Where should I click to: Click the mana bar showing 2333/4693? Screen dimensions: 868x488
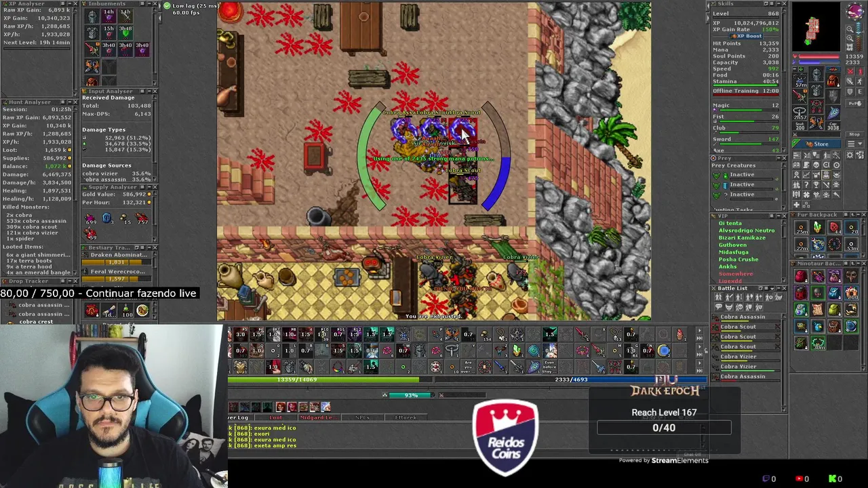coord(571,380)
